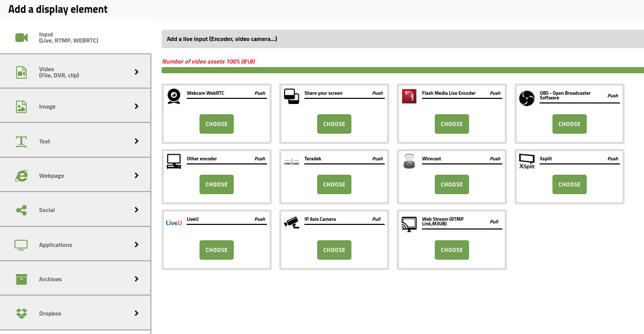Click the 'Add a display element' title
The image size is (644, 334).
point(58,9)
